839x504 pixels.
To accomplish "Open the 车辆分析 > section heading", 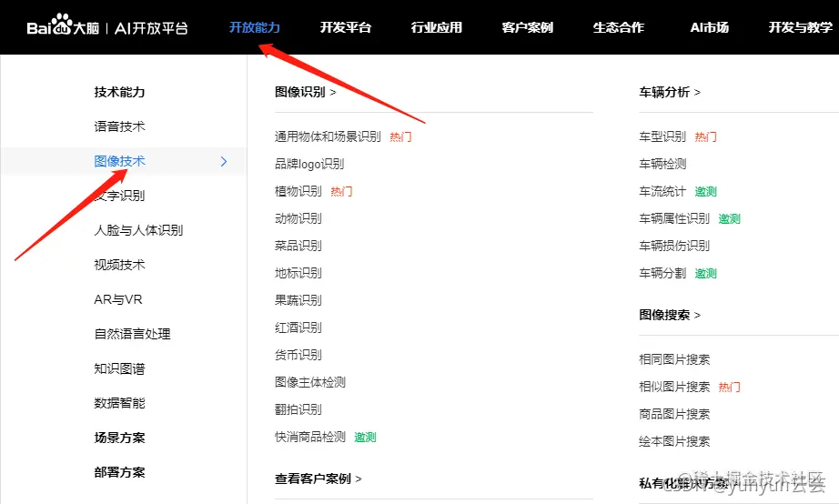I will (x=670, y=92).
